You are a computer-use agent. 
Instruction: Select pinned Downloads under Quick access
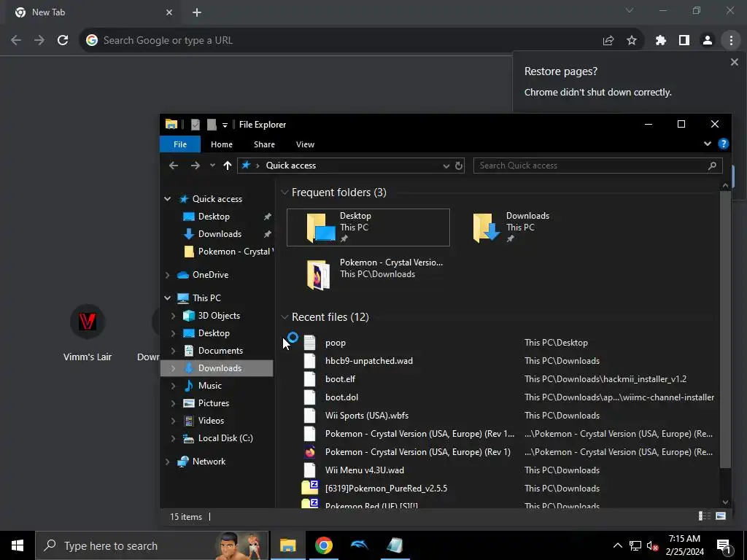pos(220,234)
